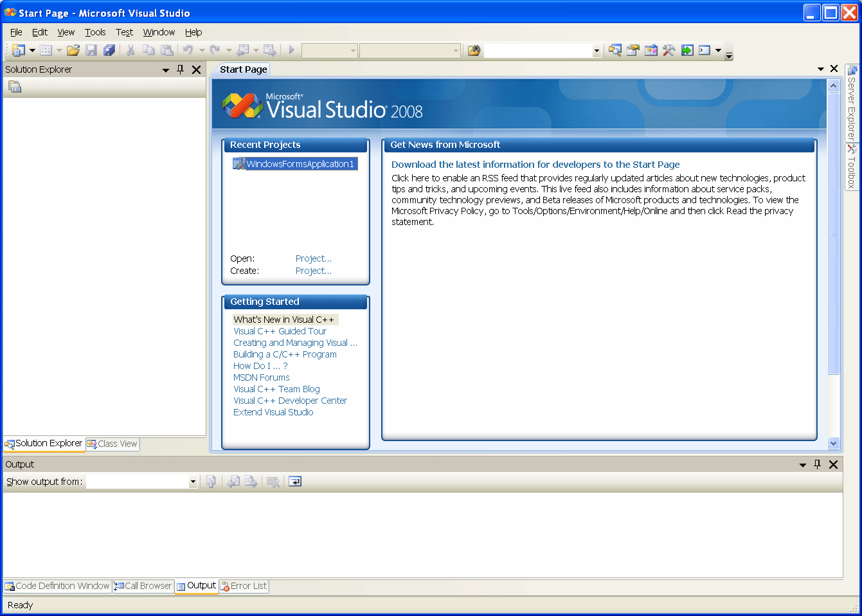Open the Tools menu
Screen dimensions: 862x616
pos(95,32)
